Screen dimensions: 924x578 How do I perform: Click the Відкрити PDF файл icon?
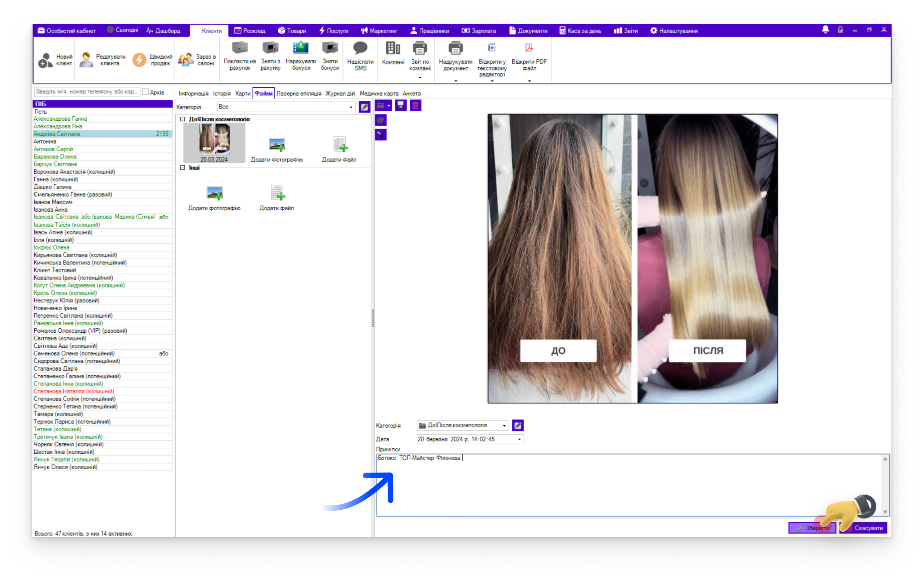(529, 48)
